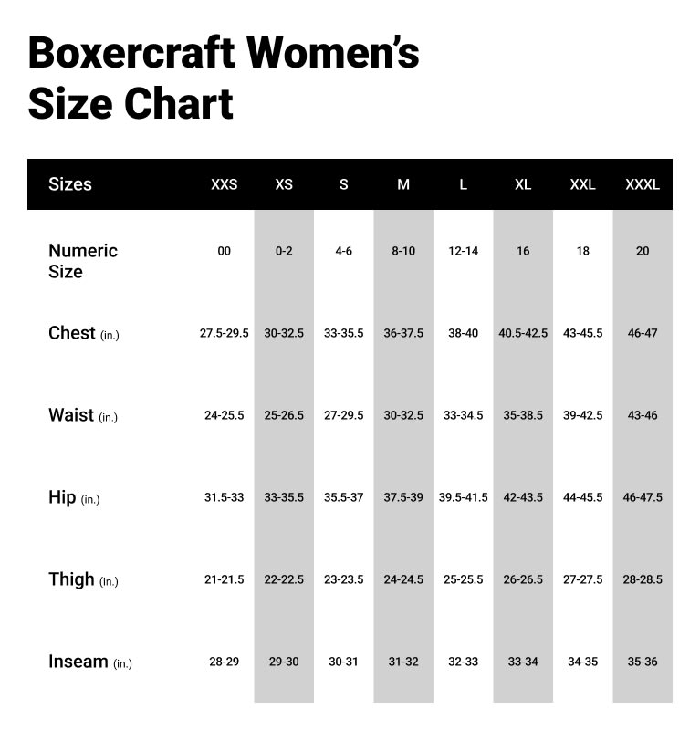Click the XL size column header

coord(522,184)
